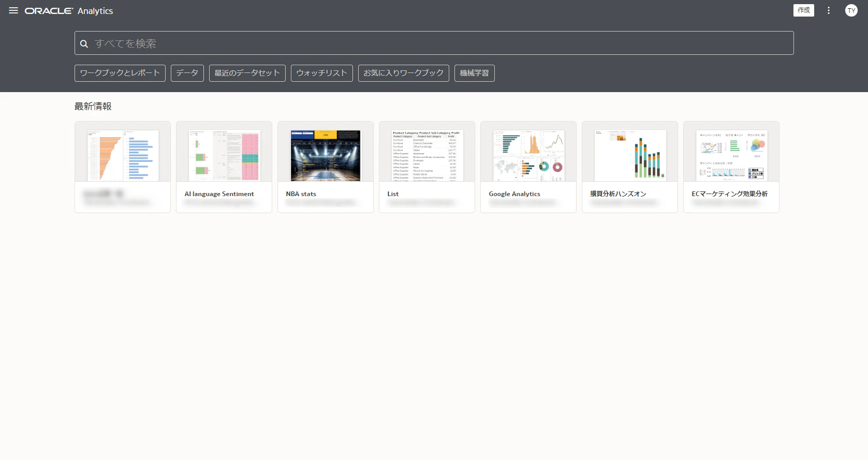Click the AI language Sentiment title
868x460 pixels.
[219, 194]
